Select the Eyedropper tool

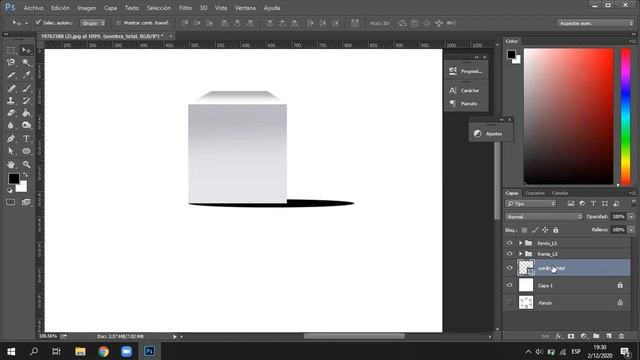click(27, 75)
